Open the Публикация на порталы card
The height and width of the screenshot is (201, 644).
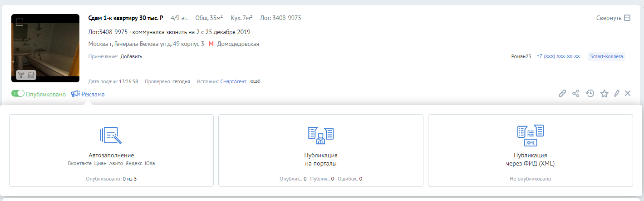[321, 150]
